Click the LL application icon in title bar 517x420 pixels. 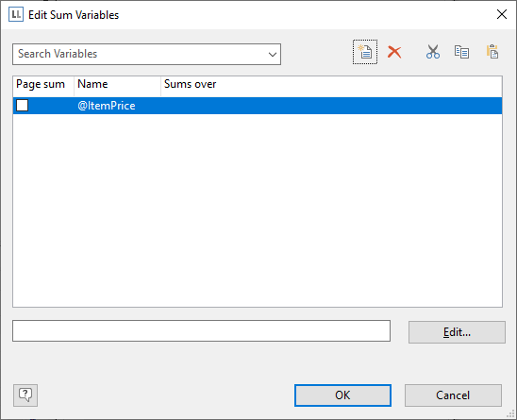[x=16, y=15]
